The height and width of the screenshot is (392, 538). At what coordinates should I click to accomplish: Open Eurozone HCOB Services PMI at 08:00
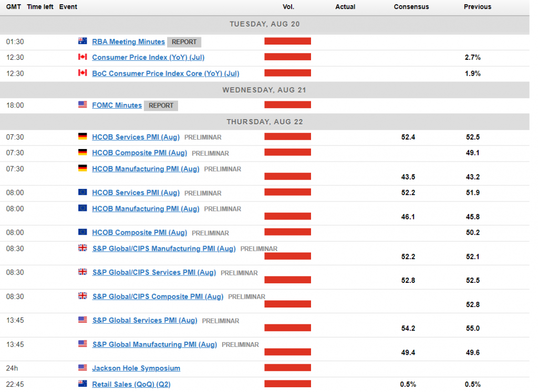pos(136,193)
